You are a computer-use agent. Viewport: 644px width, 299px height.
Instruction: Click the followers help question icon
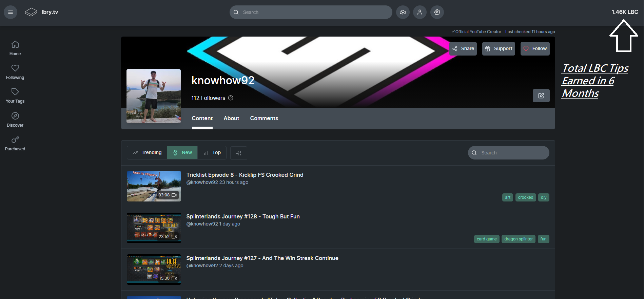click(x=231, y=98)
